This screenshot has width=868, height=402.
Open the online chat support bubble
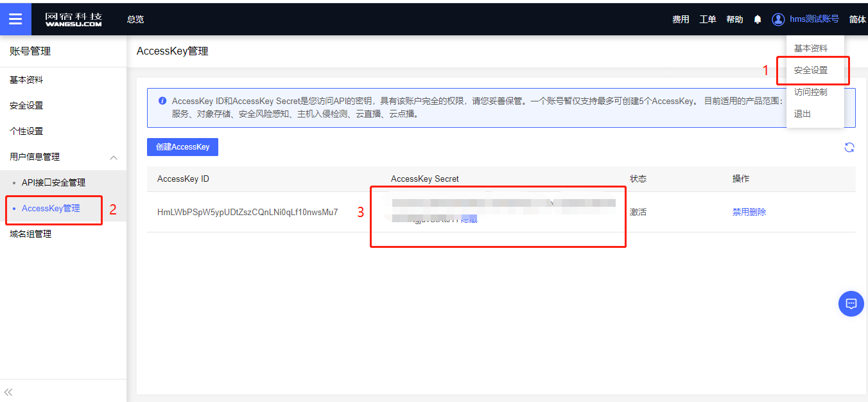pyautogui.click(x=851, y=303)
